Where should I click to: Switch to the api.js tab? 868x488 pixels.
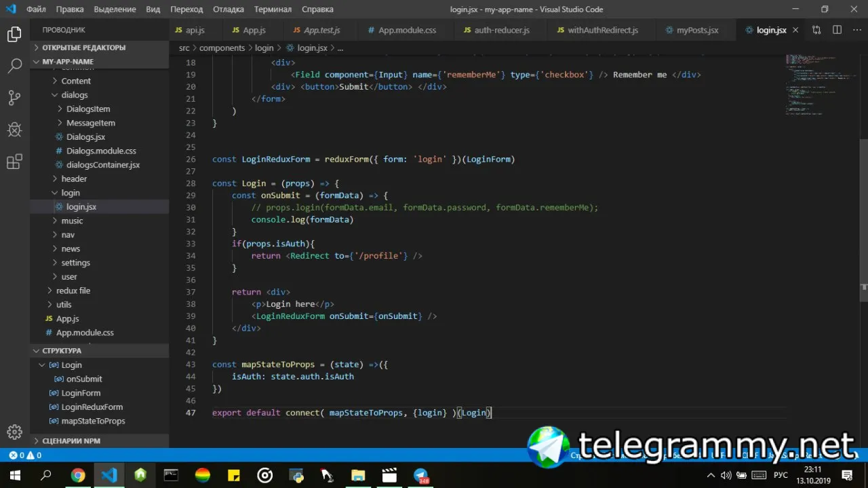point(195,30)
